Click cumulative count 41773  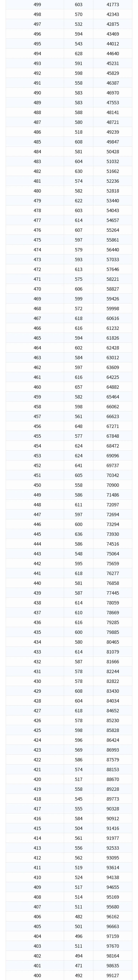(113, 5)
